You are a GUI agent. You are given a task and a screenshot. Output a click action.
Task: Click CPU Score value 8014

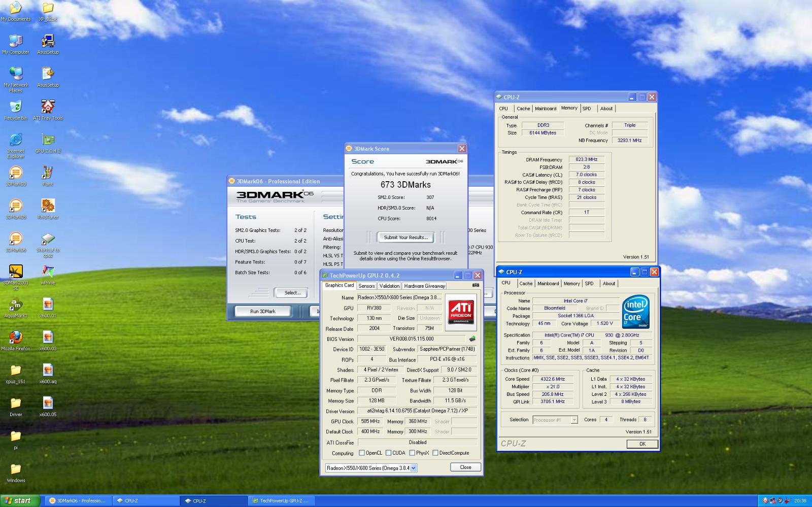point(431,218)
